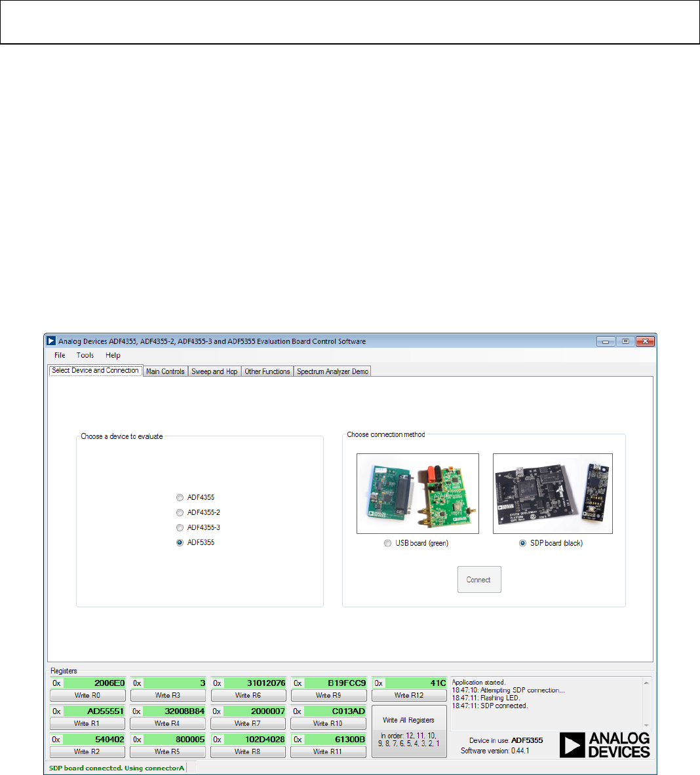
Task: Click the Analog Devices app icon in title bar
Action: point(51,341)
